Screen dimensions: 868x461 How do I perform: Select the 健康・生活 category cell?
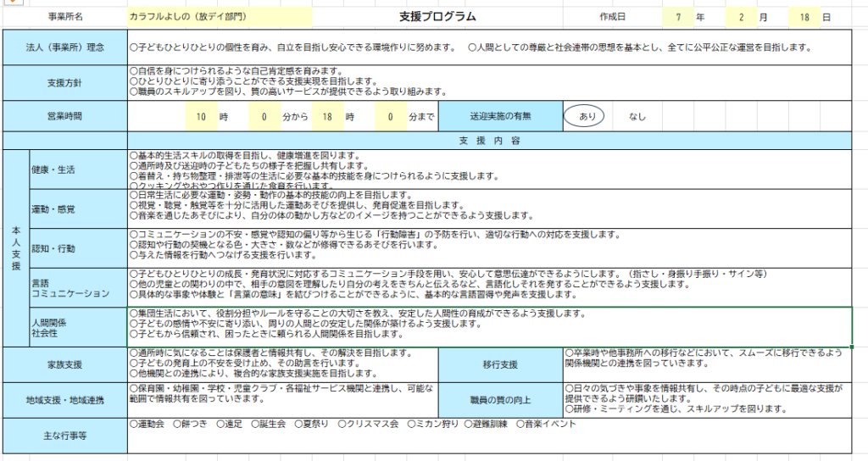[78, 169]
